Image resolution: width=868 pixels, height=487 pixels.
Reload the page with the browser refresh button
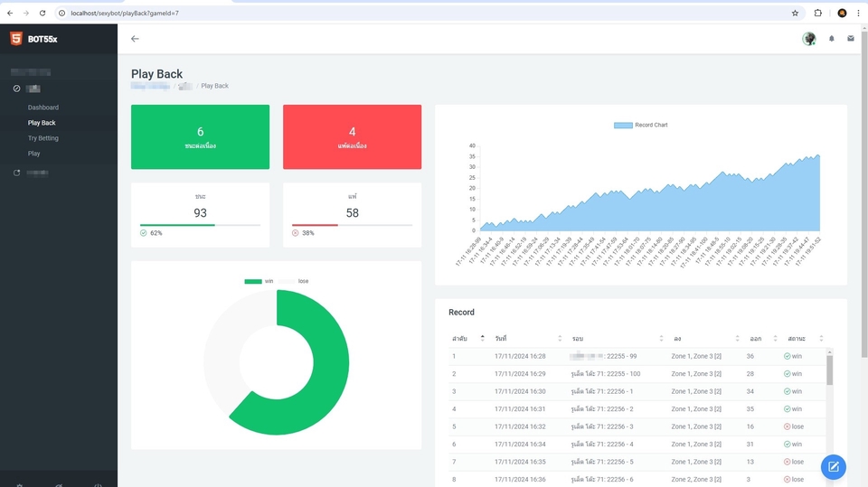[x=43, y=14]
